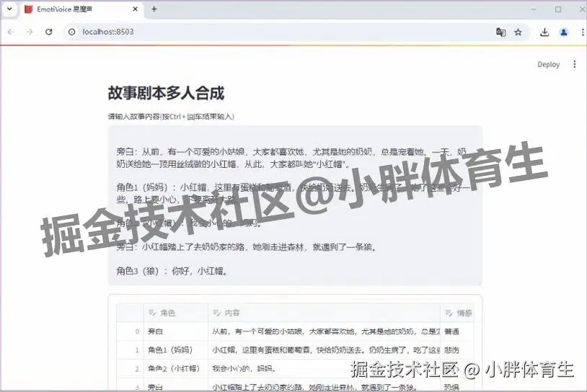Click the 内容 column header
The image size is (587, 392).
click(x=325, y=313)
